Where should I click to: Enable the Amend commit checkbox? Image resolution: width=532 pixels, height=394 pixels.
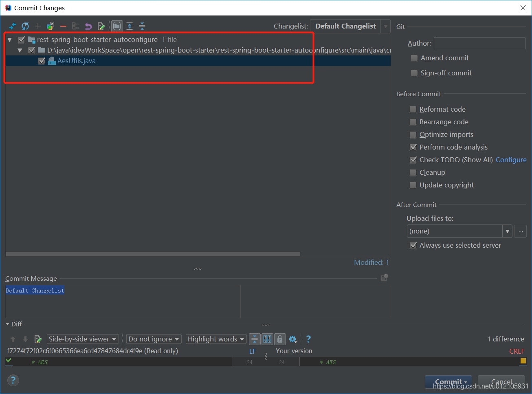[414, 58]
